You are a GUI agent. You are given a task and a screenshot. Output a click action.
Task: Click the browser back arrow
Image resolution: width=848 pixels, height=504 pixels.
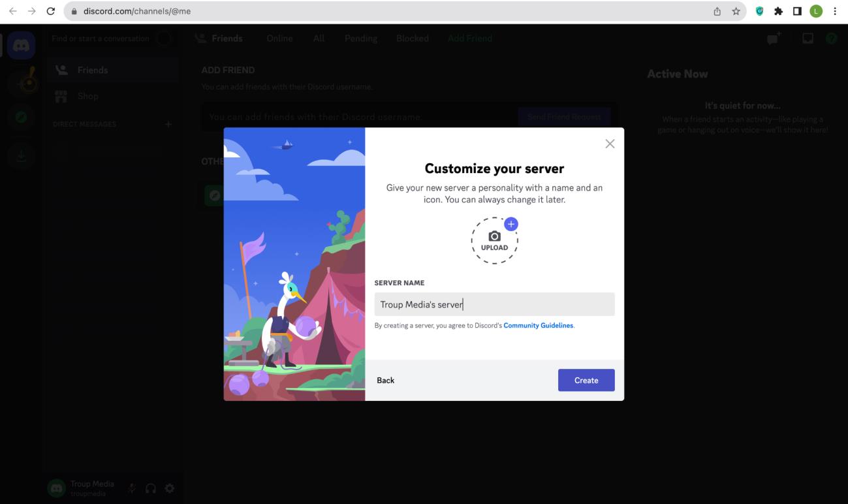[13, 11]
